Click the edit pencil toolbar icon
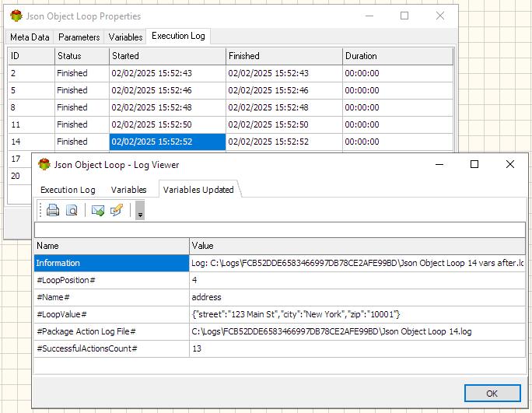 coord(117,211)
